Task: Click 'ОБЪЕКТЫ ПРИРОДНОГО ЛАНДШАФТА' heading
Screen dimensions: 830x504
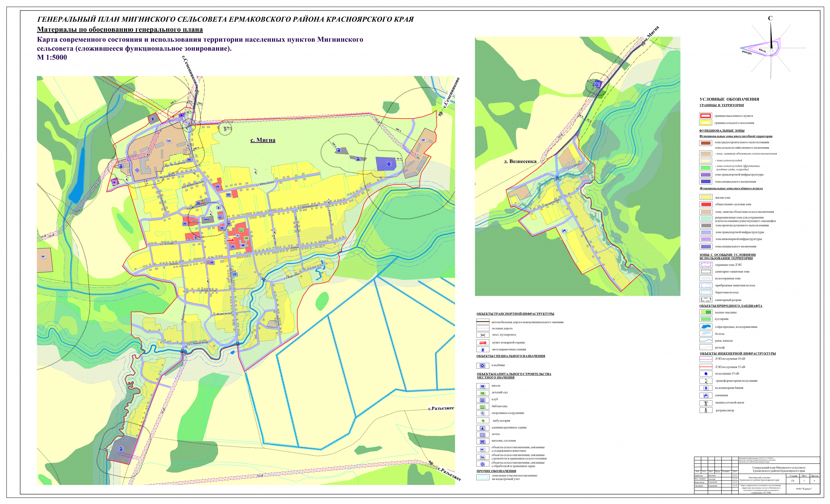Action: (731, 306)
